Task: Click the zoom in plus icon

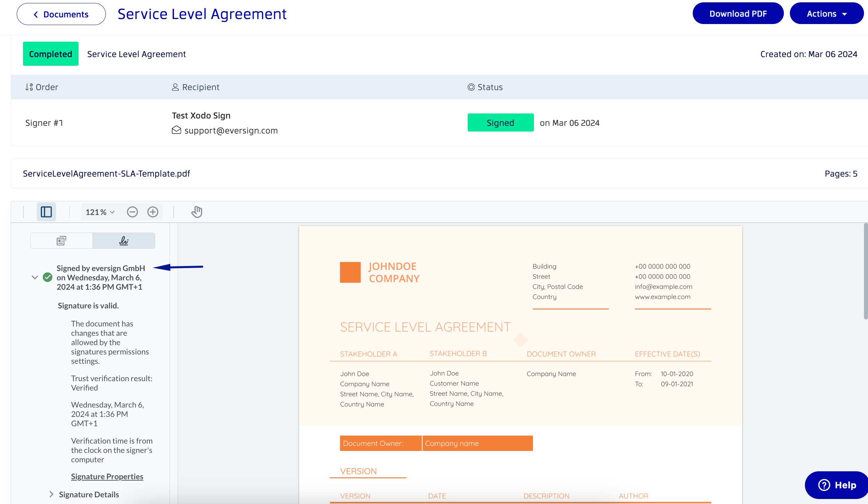Action: pos(153,212)
